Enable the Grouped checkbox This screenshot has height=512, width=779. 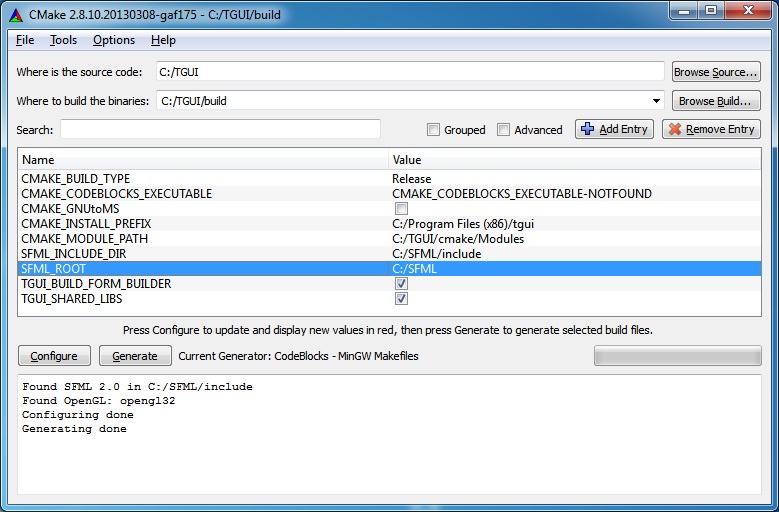433,130
